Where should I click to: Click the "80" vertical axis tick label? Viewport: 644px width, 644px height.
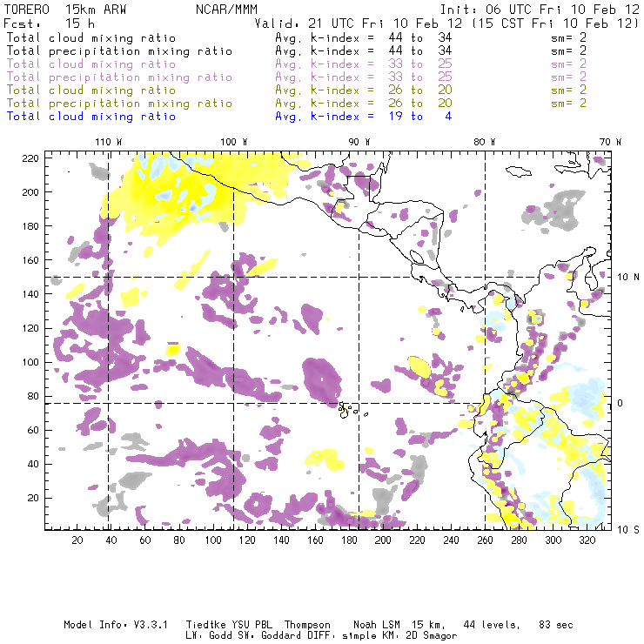(x=33, y=396)
